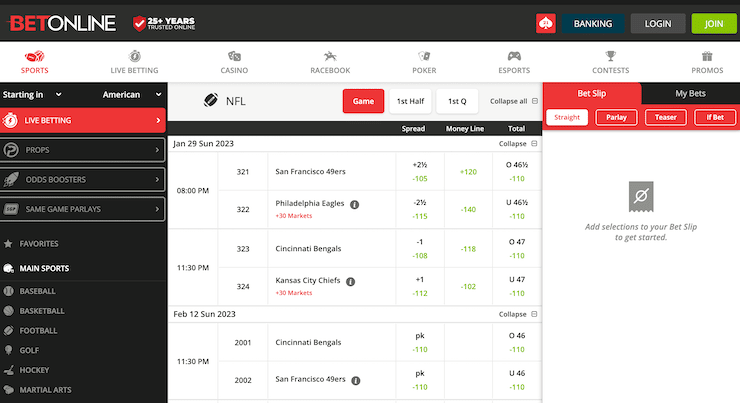Screen dimensions: 740x403
Task: Open the Starting in dropdown
Action: 32,94
